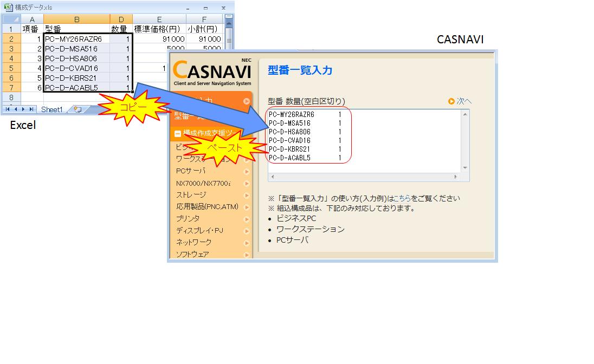
Task: Open the こちら usage example link
Action: pyautogui.click(x=402, y=198)
